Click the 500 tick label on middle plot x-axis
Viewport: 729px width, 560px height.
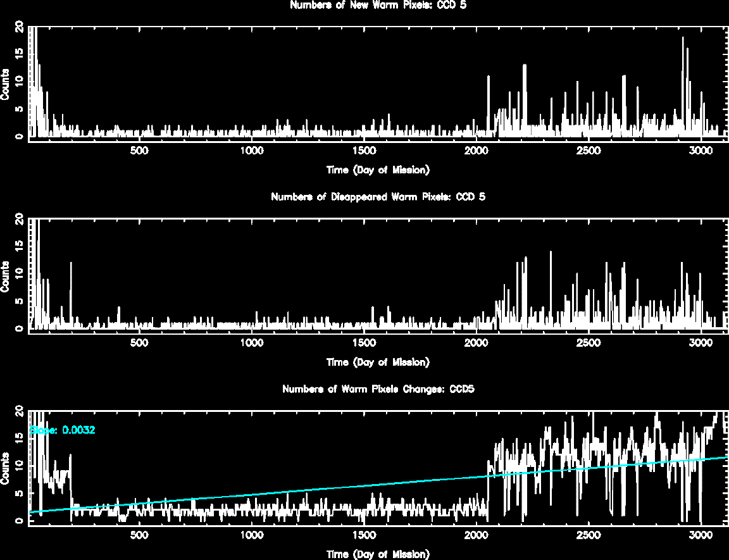(139, 343)
